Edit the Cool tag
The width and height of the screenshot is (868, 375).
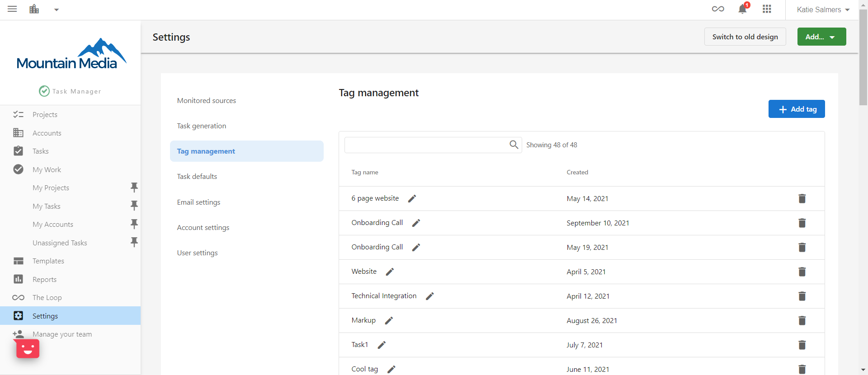pos(391,369)
